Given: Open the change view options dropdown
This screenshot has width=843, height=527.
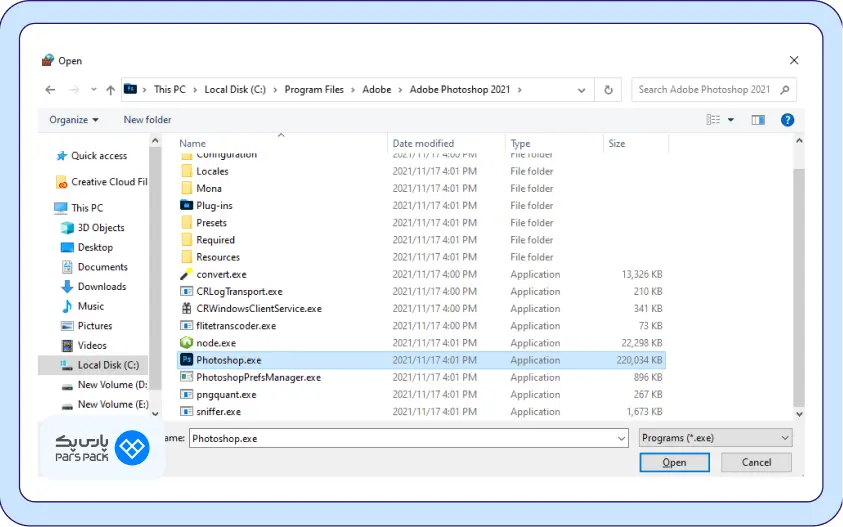Looking at the screenshot, I should [731, 120].
